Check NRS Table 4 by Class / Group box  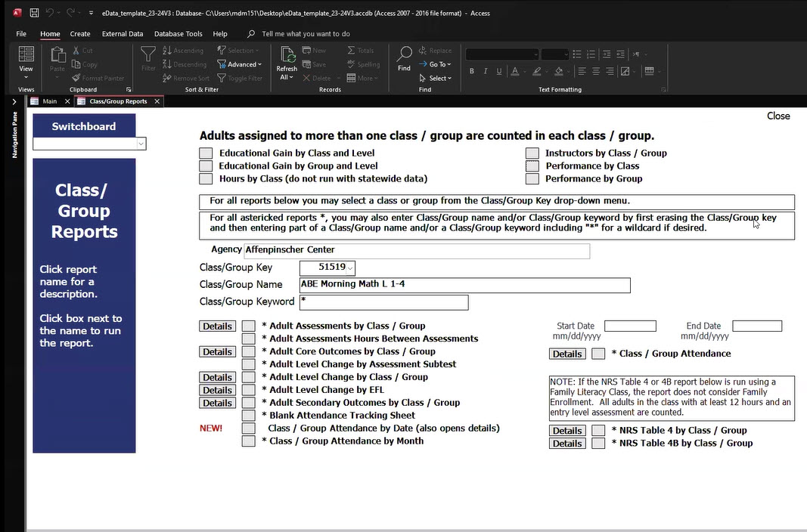[x=598, y=430]
